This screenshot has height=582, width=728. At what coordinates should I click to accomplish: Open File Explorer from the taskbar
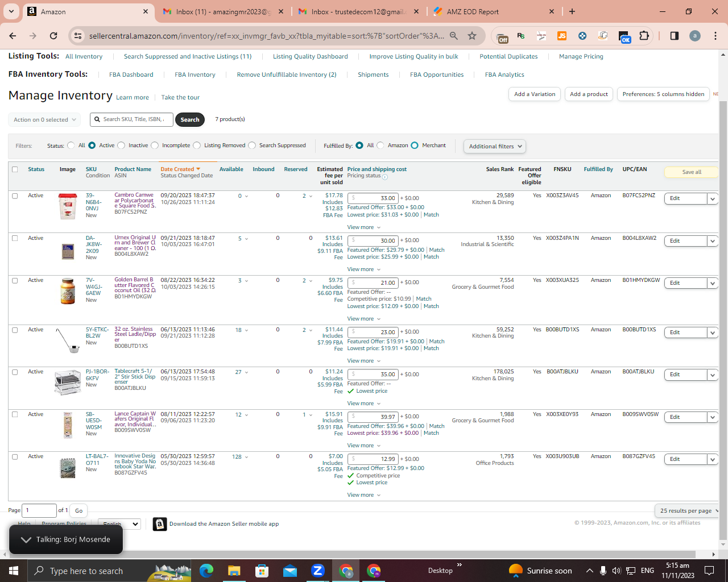tap(234, 571)
